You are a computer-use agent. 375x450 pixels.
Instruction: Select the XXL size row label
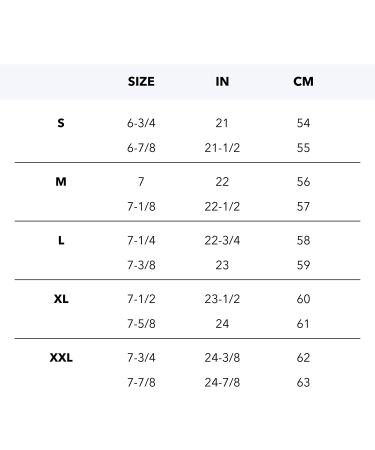pyautogui.click(x=61, y=358)
